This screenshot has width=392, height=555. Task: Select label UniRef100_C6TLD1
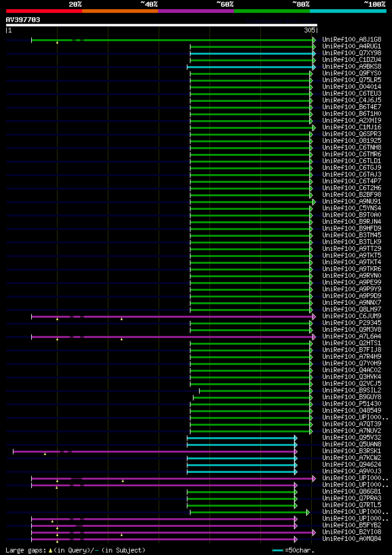tap(352, 161)
